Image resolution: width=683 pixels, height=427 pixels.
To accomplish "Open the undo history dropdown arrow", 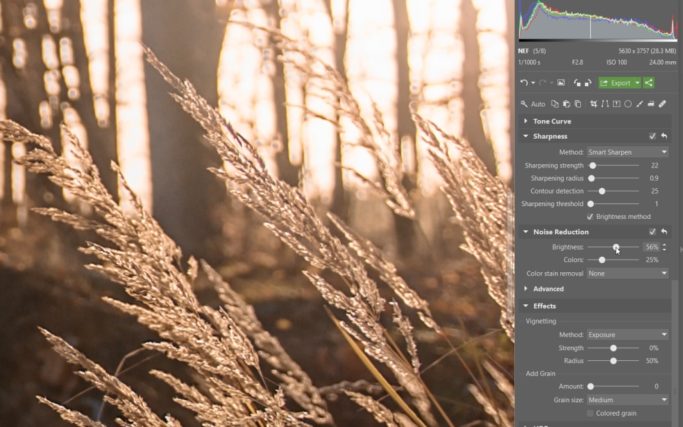I will [533, 83].
